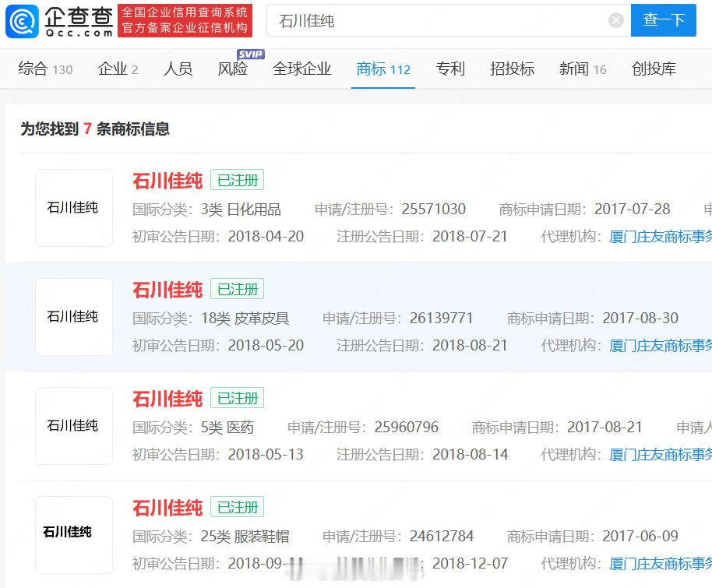Switch to the 全球企业 tab

(x=302, y=69)
